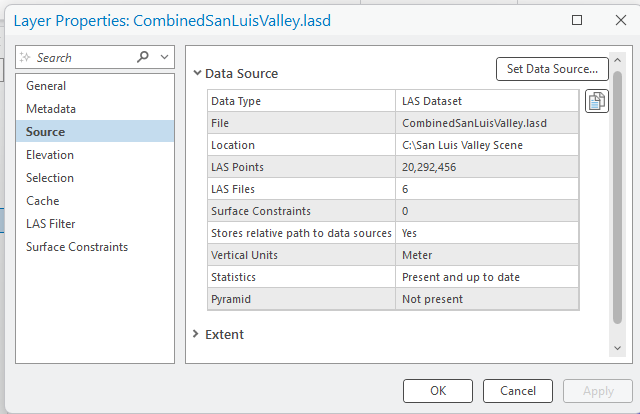This screenshot has width=640, height=414.
Task: Open the Surface Constraints tab
Action: coord(95,247)
